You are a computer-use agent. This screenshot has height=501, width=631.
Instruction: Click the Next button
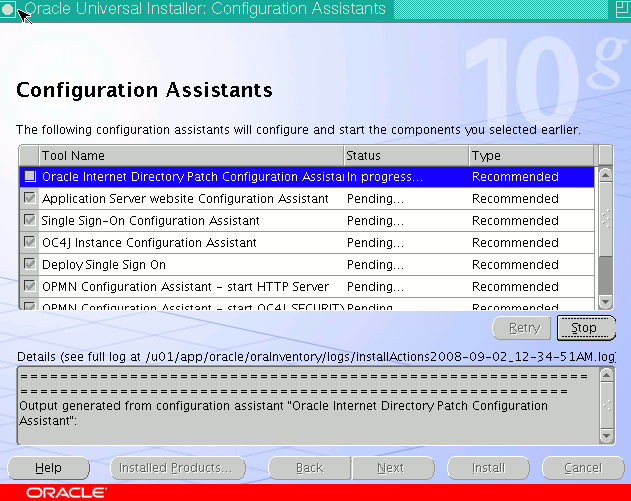393,468
